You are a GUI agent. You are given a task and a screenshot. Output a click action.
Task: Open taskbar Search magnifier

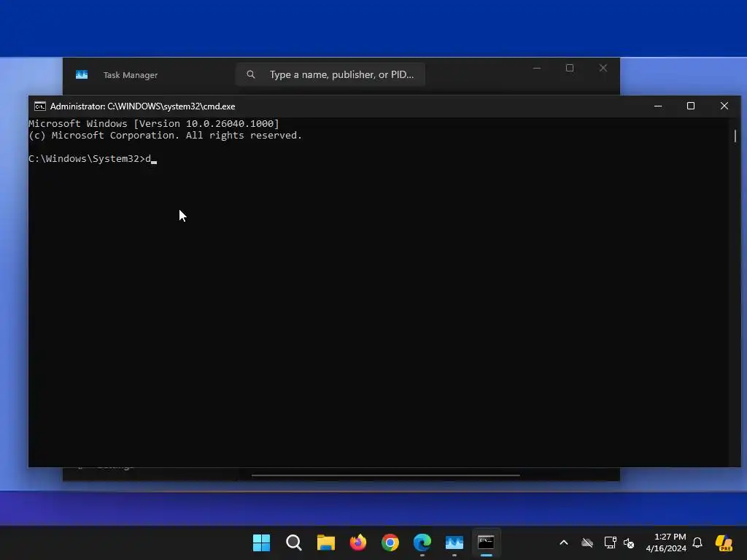click(x=293, y=542)
